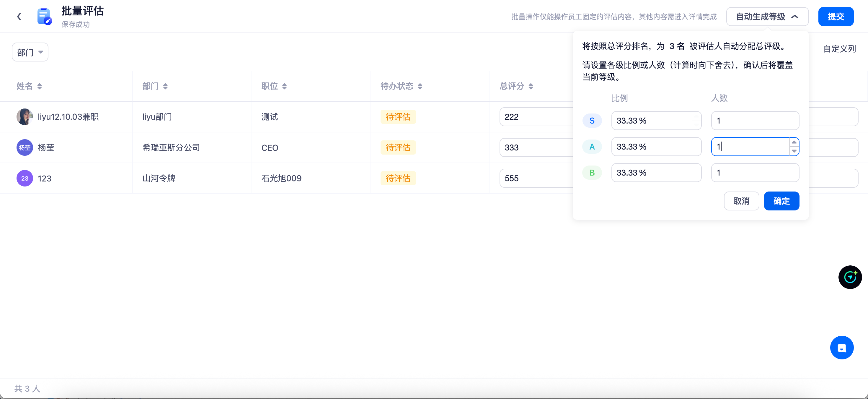Open 自定义列 column settings

tap(839, 49)
